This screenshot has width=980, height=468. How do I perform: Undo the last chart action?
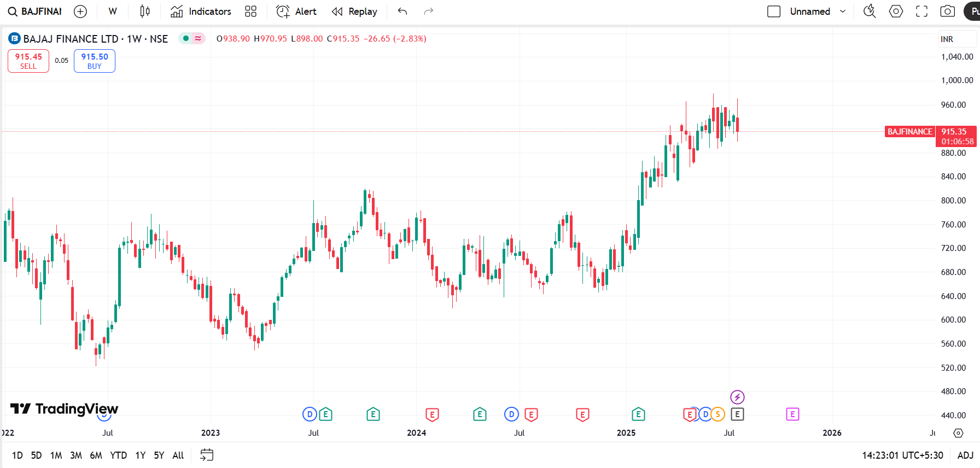pyautogui.click(x=402, y=11)
